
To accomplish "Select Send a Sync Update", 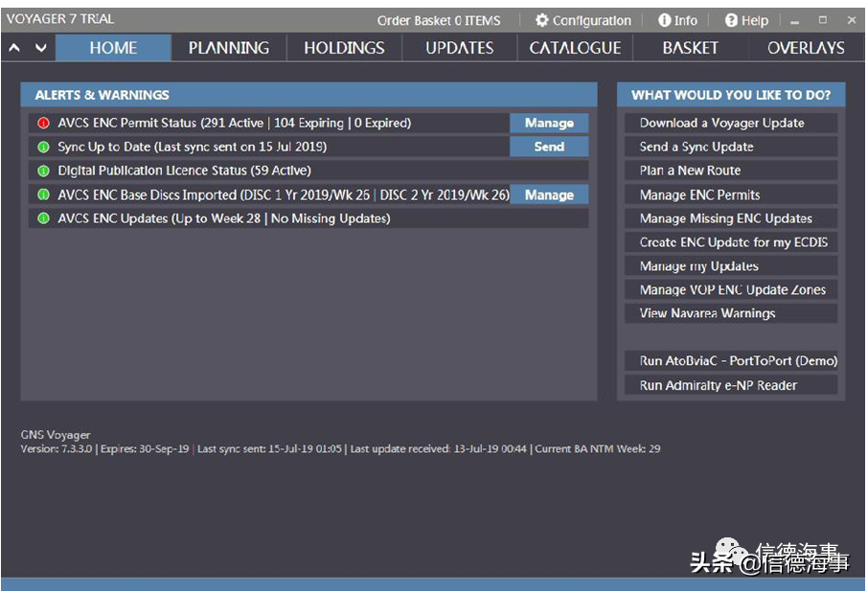I will coord(731,147).
